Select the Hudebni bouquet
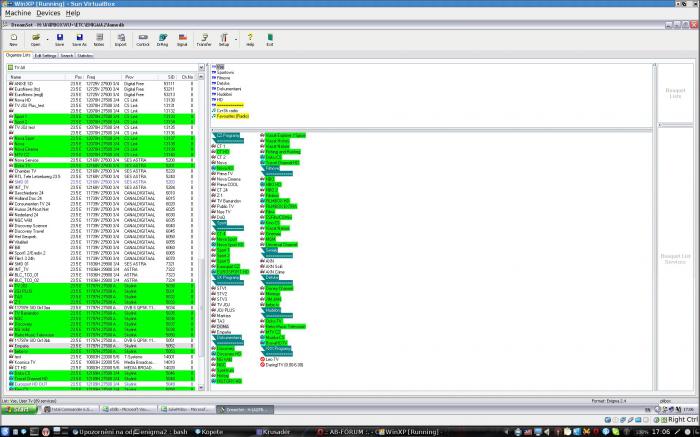 224,94
